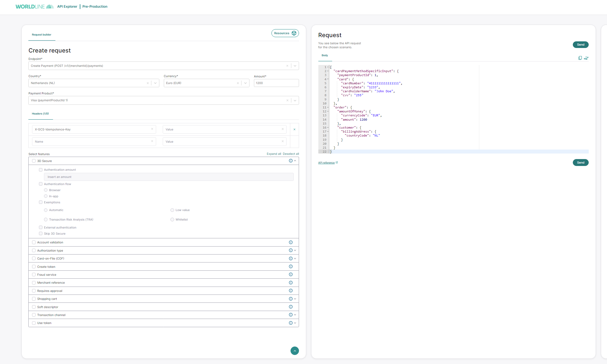Show info for Authorization type
This screenshot has width=607, height=364.
[291, 250]
